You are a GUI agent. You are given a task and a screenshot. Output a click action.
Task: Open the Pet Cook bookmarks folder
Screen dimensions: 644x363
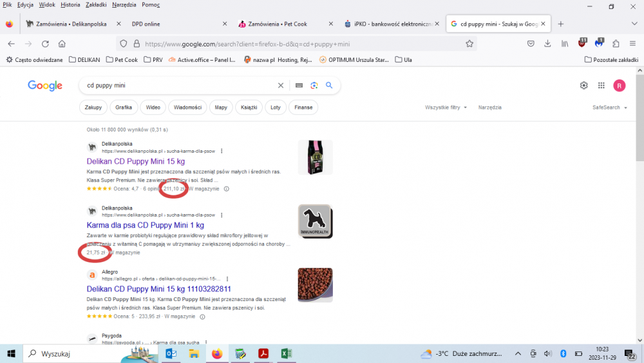tap(122, 60)
